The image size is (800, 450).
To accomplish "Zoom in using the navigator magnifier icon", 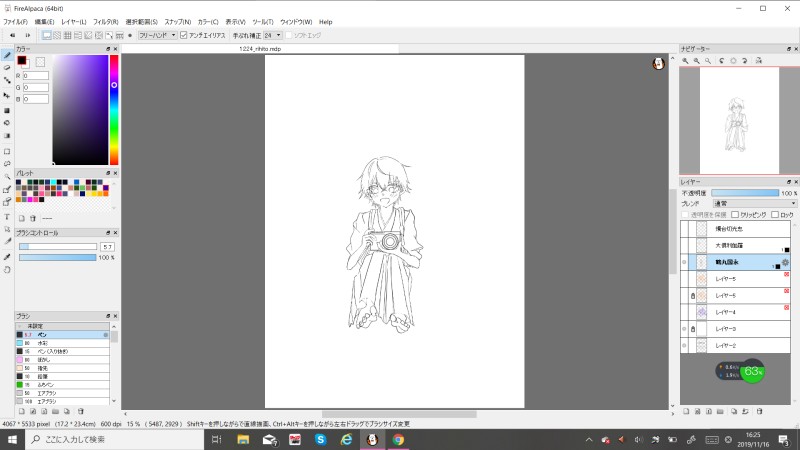I will pyautogui.click(x=686, y=61).
